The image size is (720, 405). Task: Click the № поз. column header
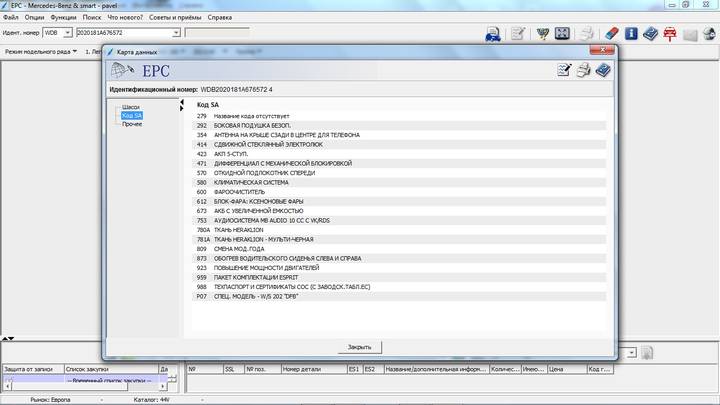263,369
